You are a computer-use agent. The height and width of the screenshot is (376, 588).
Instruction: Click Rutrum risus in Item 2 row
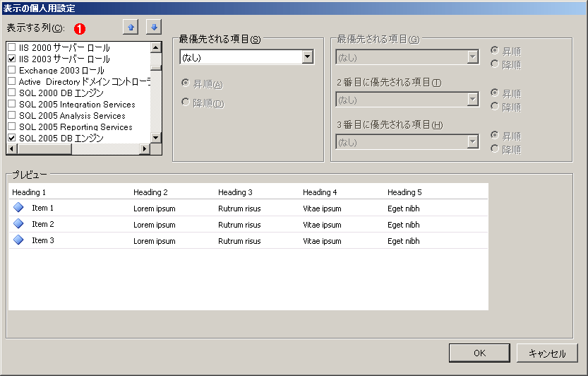pos(239,225)
